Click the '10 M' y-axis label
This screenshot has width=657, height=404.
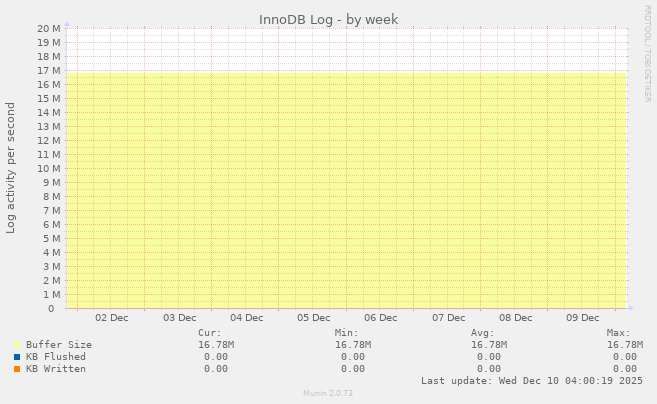[49, 168]
